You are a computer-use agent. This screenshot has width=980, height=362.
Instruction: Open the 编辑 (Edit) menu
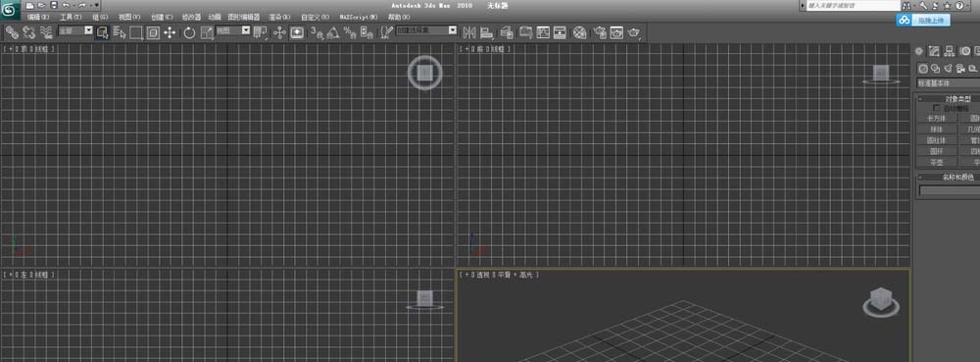pos(38,17)
